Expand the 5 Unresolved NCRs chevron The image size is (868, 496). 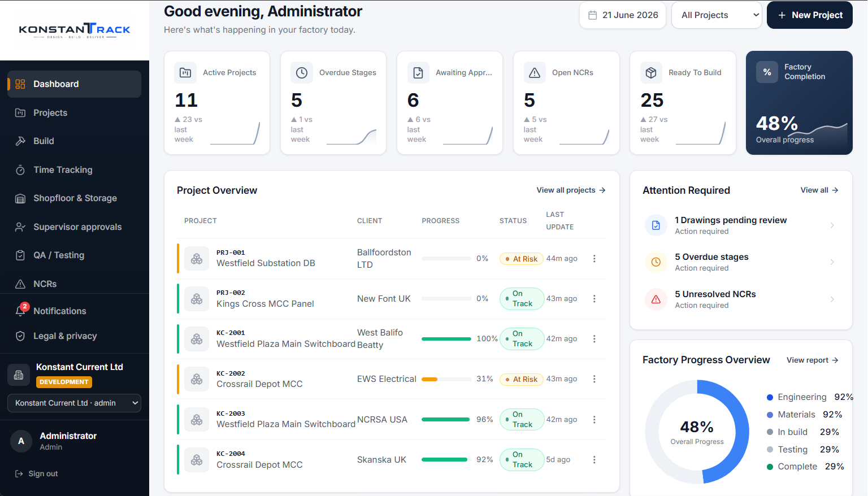click(832, 299)
